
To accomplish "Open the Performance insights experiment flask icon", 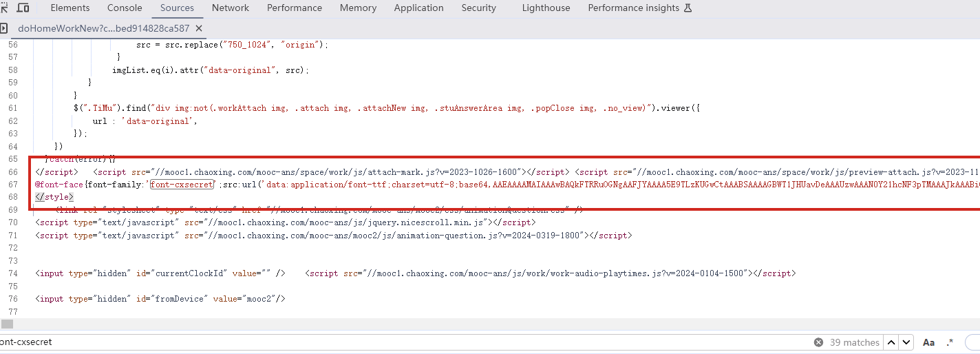I will coord(688,8).
